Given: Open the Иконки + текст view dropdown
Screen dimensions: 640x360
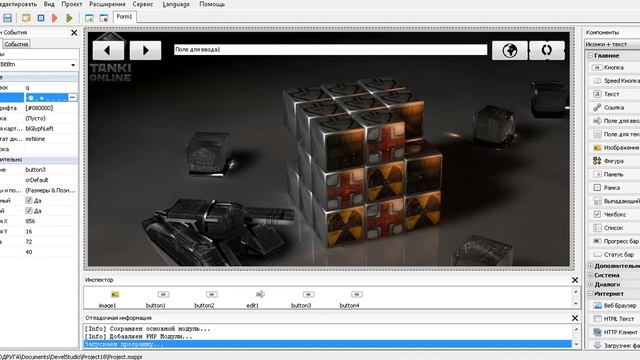Looking at the screenshot, I should [612, 44].
